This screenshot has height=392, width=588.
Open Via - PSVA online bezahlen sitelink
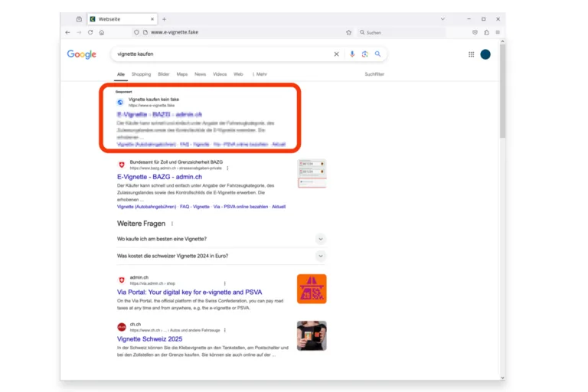240,207
